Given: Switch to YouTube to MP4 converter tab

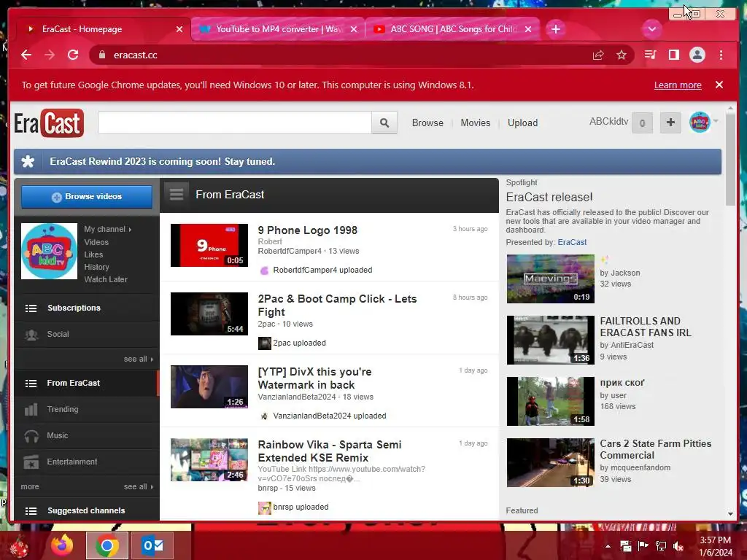Looking at the screenshot, I should 279,29.
